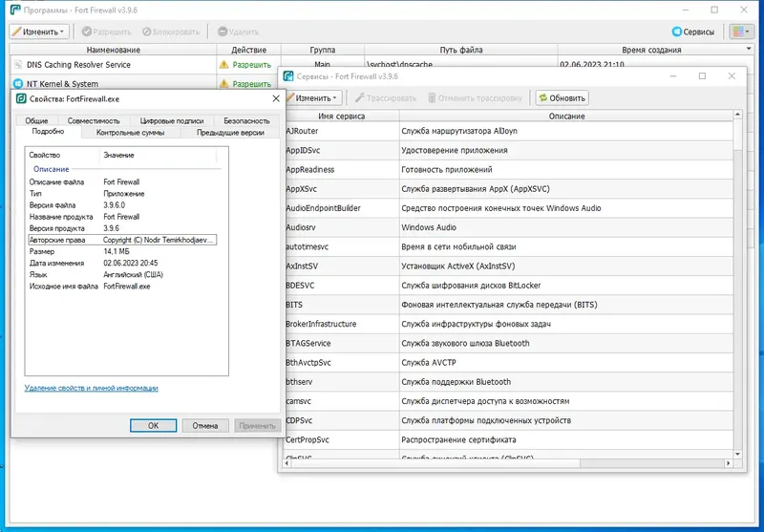The image size is (764, 532).
Task: Click Fort Firewall icon in Сервисы title bar
Action: pyautogui.click(x=288, y=76)
